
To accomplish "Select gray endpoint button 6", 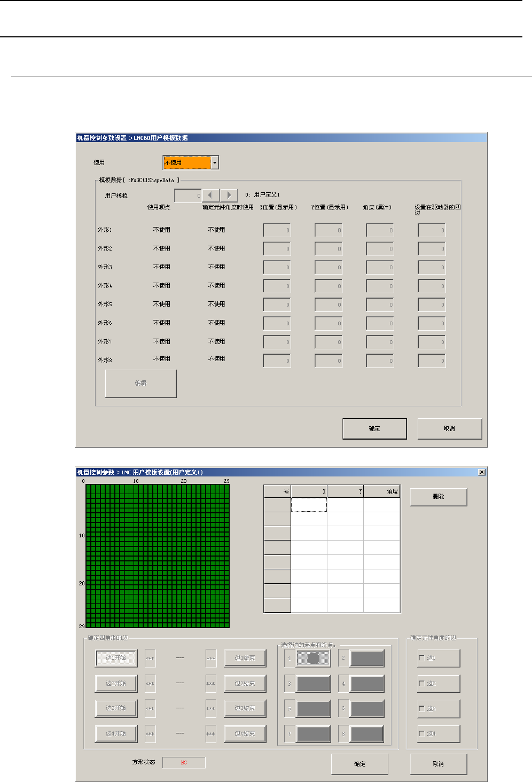I will click(367, 708).
